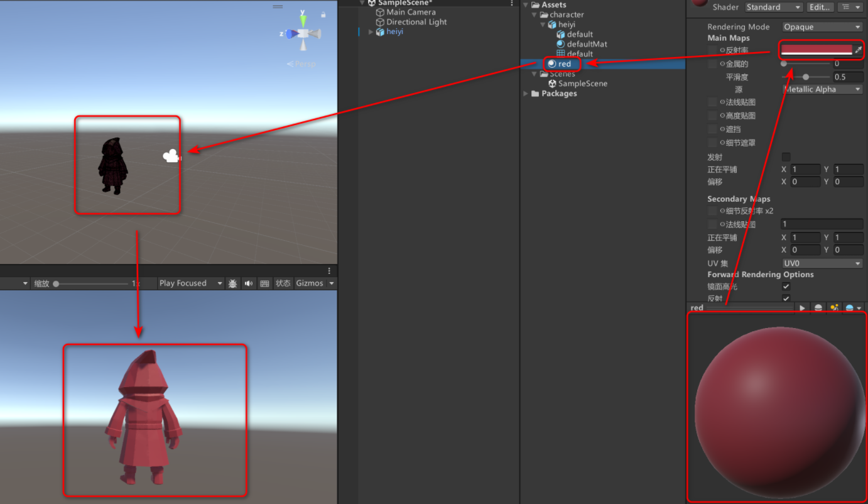
Task: Click the 高度贴图 height map texture slot
Action: pos(712,116)
